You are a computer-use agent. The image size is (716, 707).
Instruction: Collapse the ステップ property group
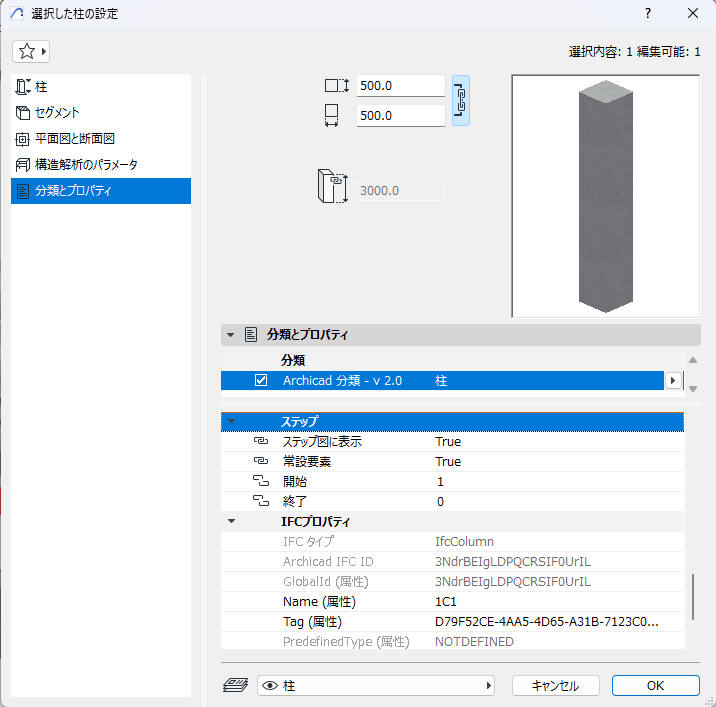pyautogui.click(x=232, y=422)
